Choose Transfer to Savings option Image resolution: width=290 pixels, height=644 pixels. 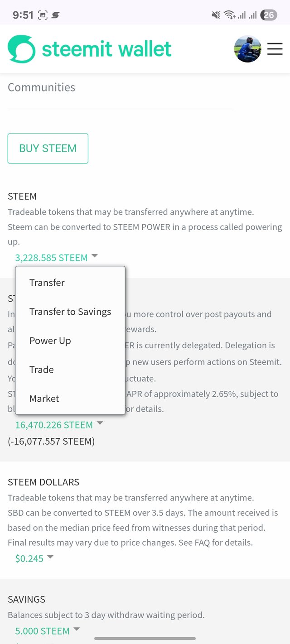(70, 312)
